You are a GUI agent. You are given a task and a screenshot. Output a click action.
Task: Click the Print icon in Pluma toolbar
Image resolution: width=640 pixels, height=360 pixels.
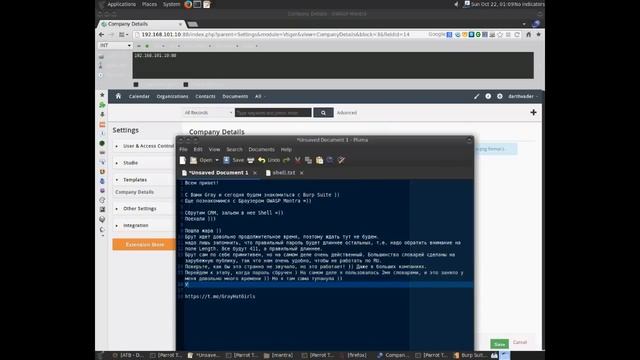click(251, 160)
